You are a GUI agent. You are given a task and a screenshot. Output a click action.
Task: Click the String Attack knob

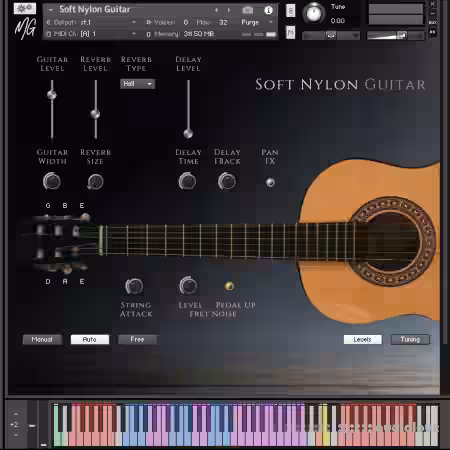click(134, 286)
